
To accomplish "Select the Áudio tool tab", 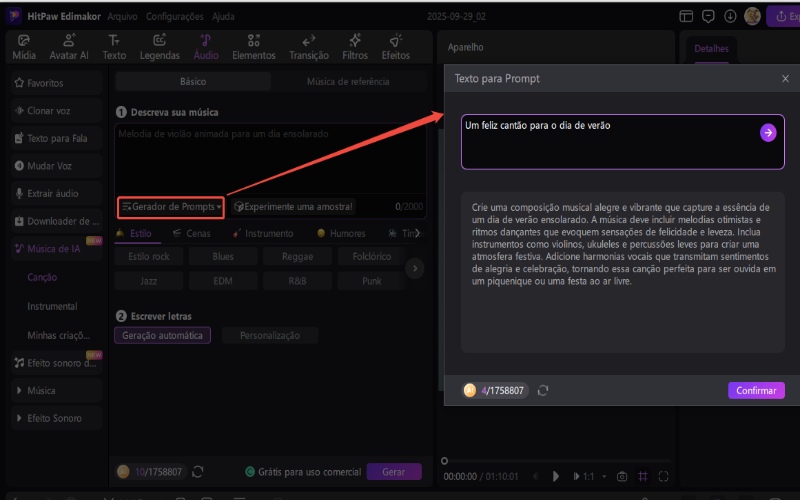I will [x=206, y=47].
